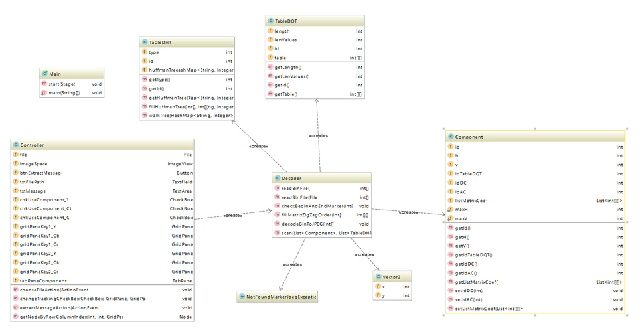Click the huffmanTree field in TableDHT
This screenshot has height=332, width=644.
coord(187,70)
